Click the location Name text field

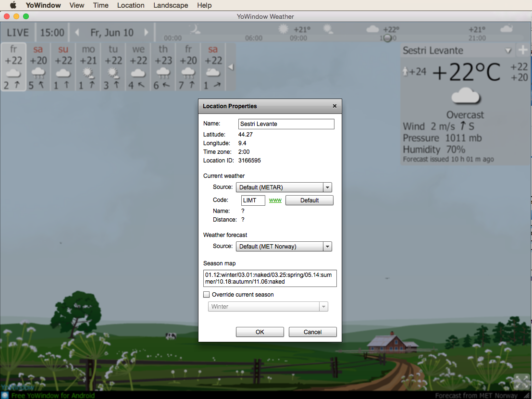286,124
